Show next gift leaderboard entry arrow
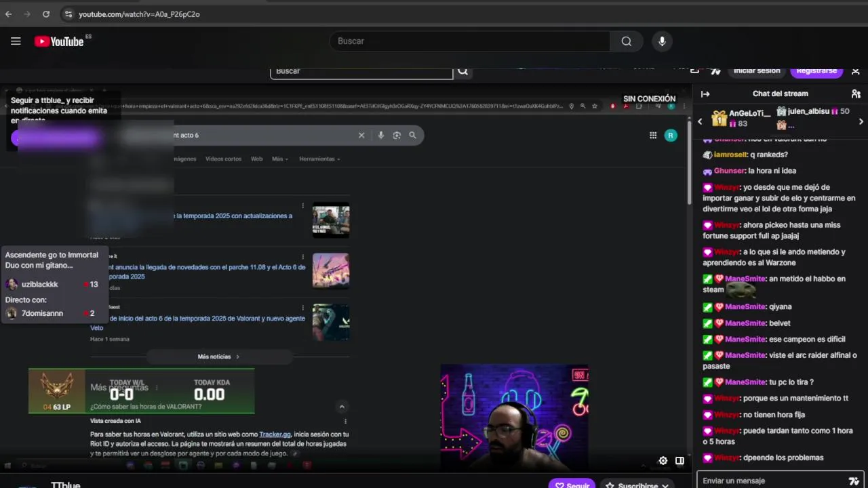The width and height of the screenshot is (868, 488). (x=861, y=122)
